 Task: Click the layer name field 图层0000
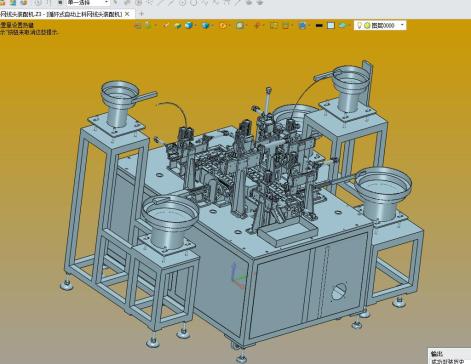[383, 25]
